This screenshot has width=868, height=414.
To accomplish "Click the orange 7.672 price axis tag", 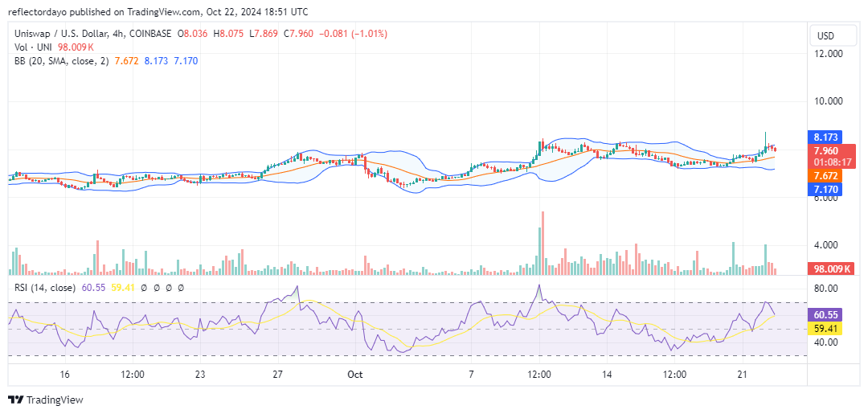I will coord(825,175).
